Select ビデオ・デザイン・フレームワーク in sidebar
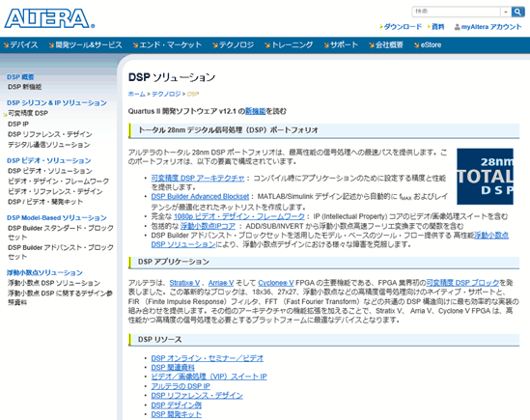The width and height of the screenshot is (530, 420). point(58,182)
